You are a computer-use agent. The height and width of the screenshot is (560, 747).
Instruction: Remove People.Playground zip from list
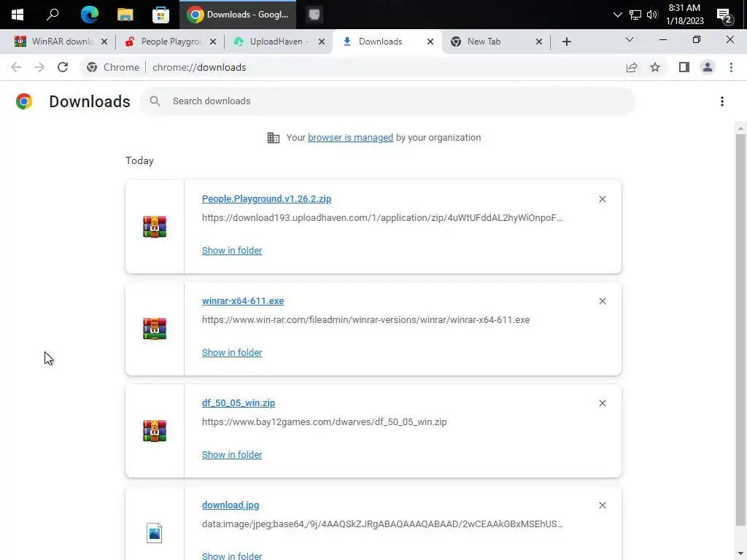pos(602,199)
